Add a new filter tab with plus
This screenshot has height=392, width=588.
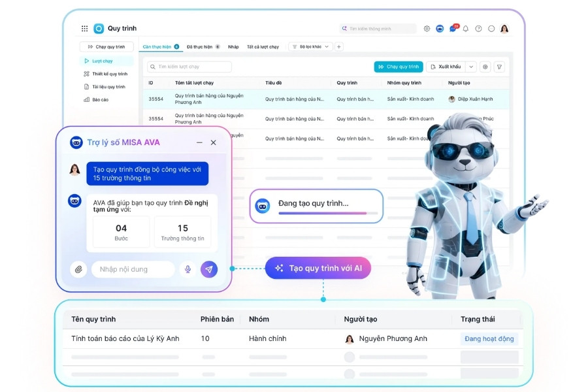[x=338, y=47]
